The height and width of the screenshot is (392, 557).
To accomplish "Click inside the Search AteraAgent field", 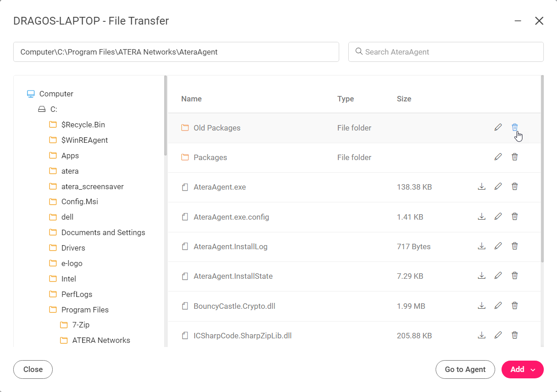I will [x=446, y=51].
